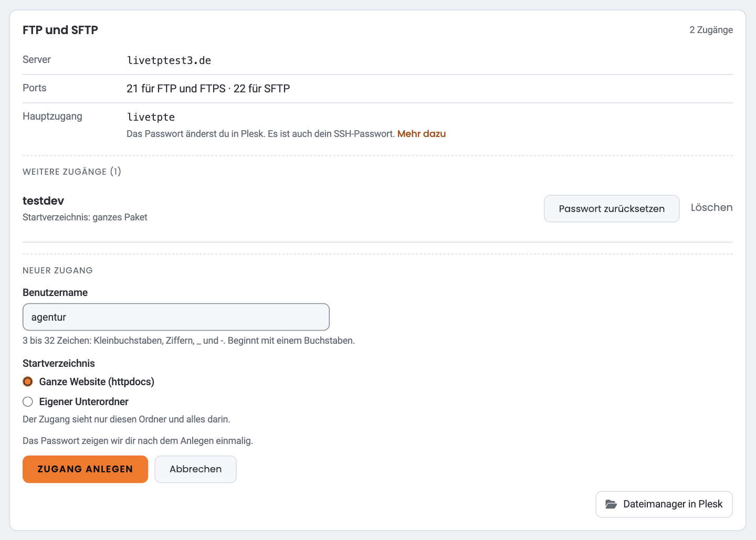
Task: Click the server name livetptest3.de
Action: coord(169,60)
